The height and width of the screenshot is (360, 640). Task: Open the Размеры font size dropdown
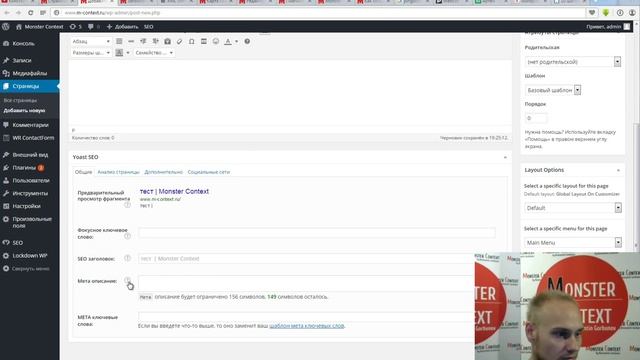pos(91,53)
